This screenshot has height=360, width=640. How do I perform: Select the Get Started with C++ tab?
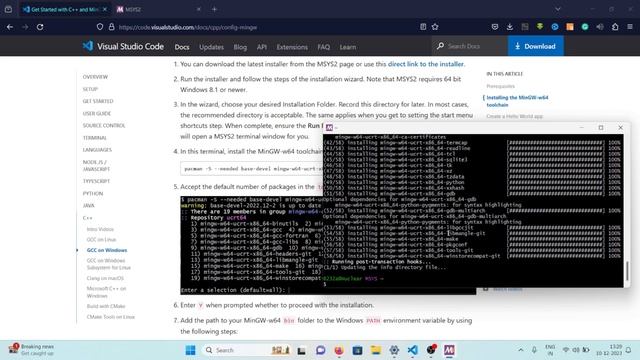[65, 9]
